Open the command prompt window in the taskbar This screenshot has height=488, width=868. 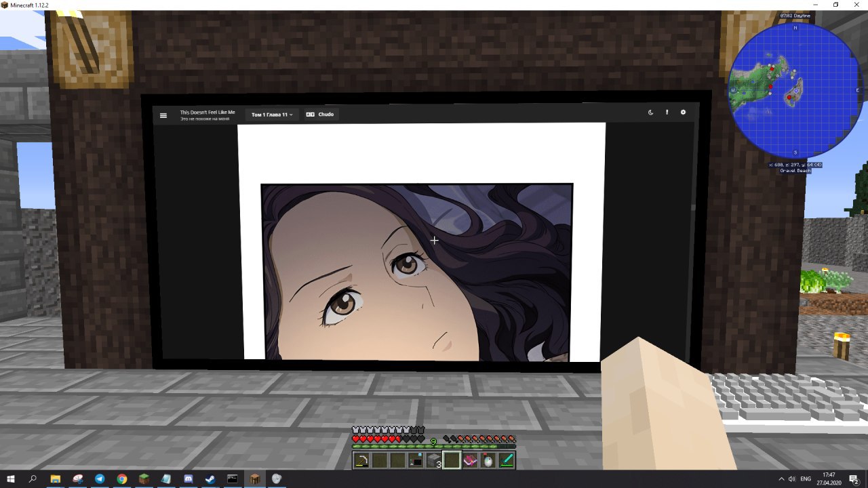232,479
